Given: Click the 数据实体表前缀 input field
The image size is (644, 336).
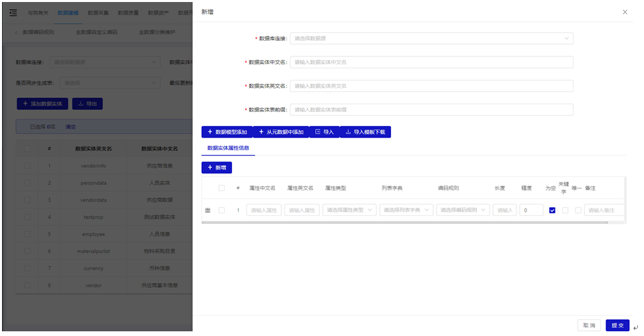Looking at the screenshot, I should [x=431, y=110].
